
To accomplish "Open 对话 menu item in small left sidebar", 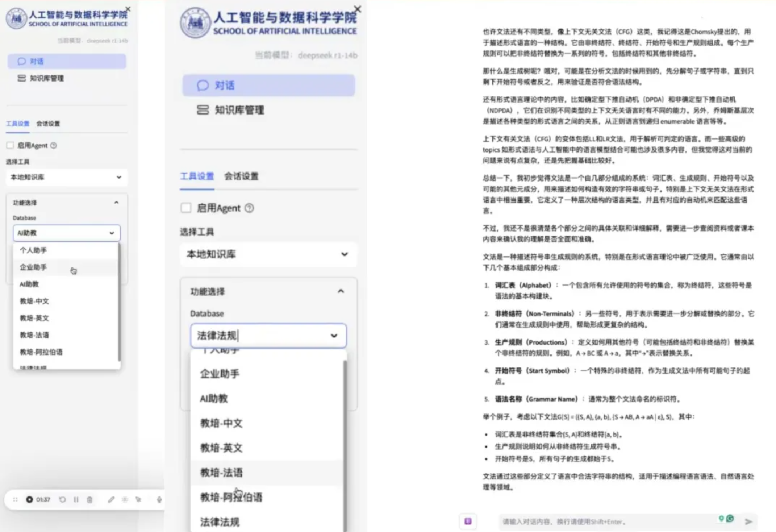I will point(67,61).
